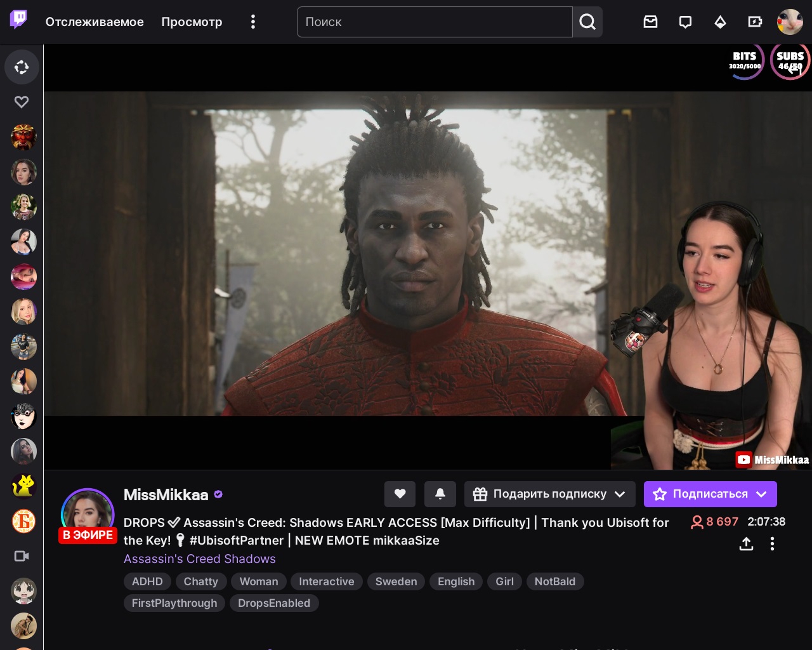The width and height of the screenshot is (812, 650).
Task: Open the Просмотр tab
Action: (192, 22)
